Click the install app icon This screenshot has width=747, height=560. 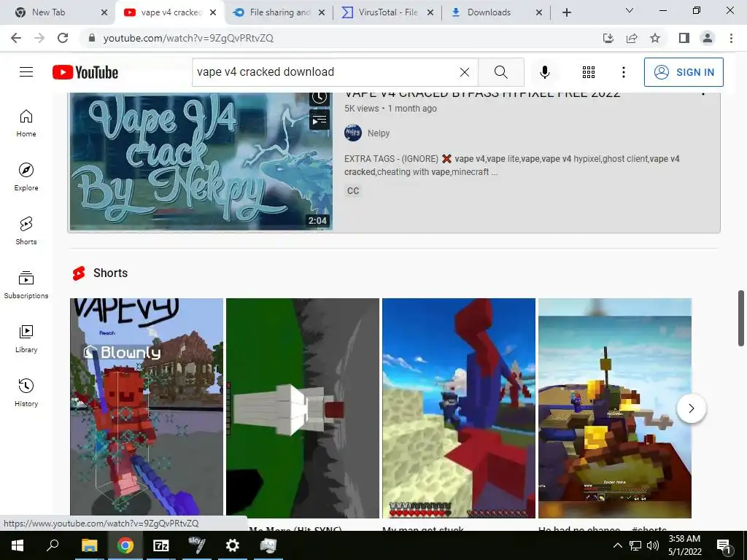(x=608, y=38)
